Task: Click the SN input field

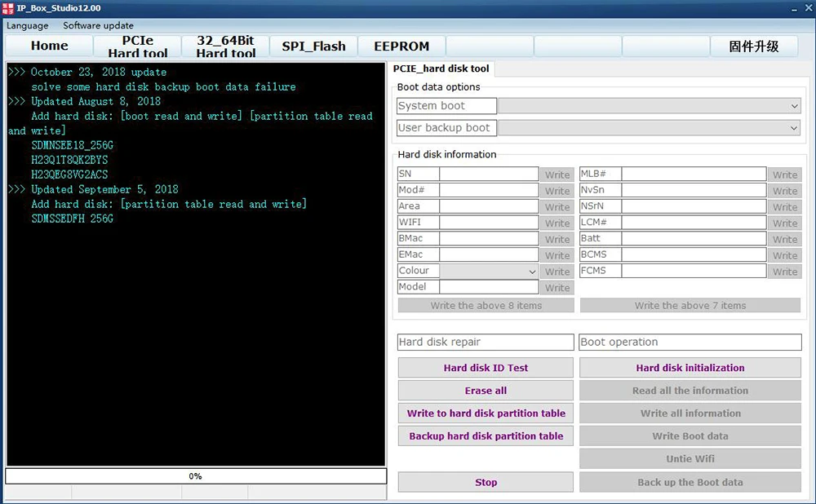Action: (489, 175)
